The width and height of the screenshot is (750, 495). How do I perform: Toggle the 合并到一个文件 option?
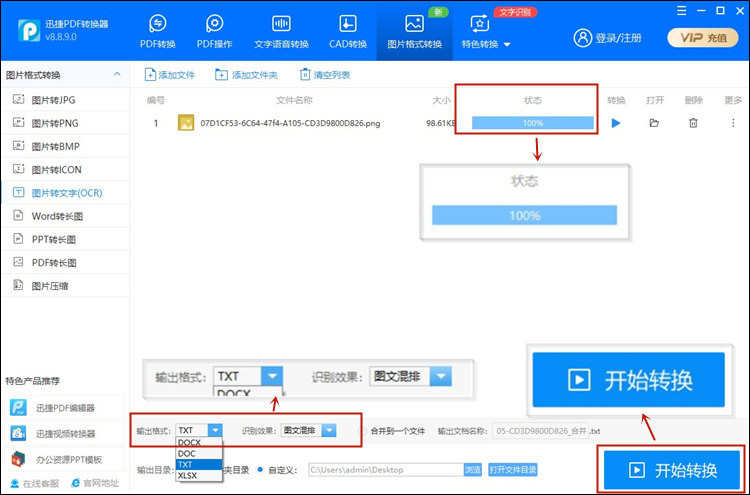click(362, 431)
